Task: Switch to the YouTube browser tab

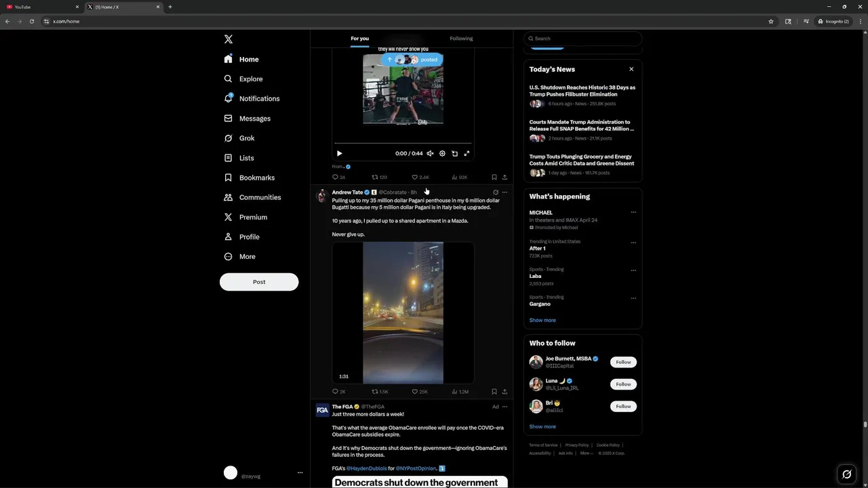Action: (x=41, y=7)
